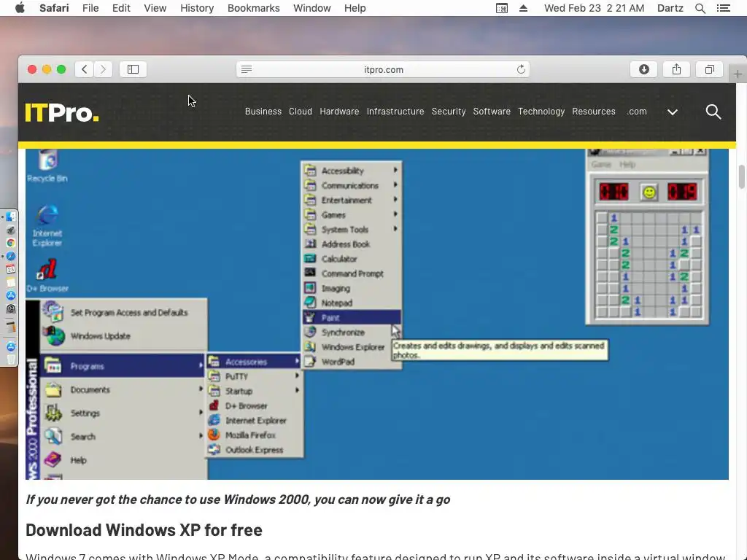
Task: Open Spotlight search in the menu bar
Action: pyautogui.click(x=700, y=8)
